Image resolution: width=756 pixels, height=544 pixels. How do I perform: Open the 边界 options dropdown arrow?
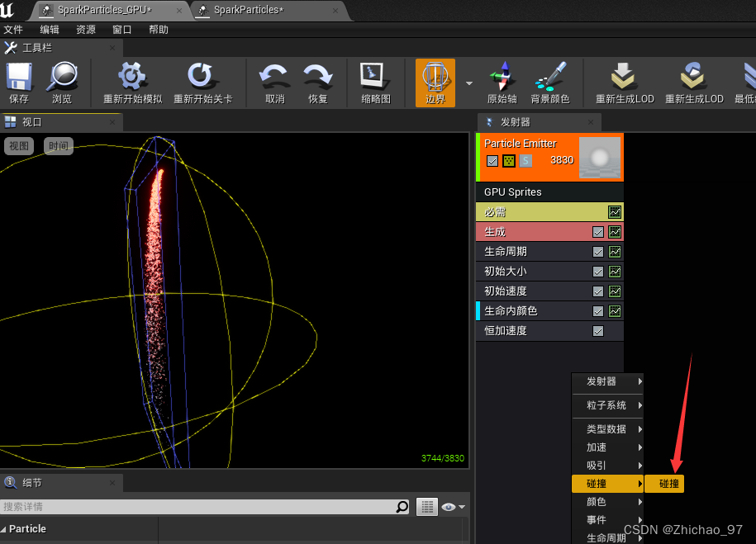coord(469,83)
